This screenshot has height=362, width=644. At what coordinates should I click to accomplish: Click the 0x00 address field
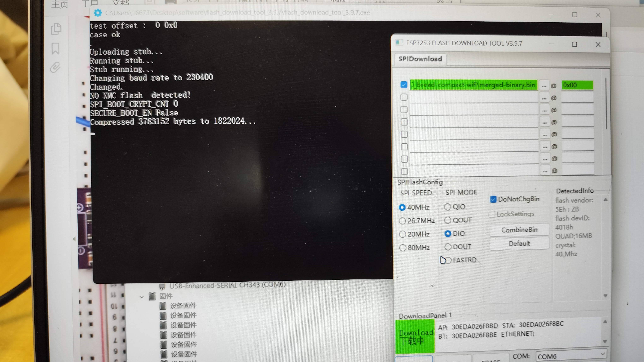[577, 85]
